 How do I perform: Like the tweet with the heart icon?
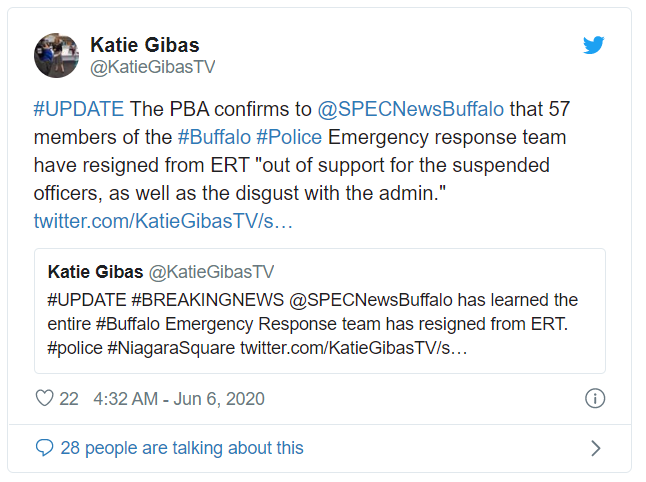[x=44, y=399]
